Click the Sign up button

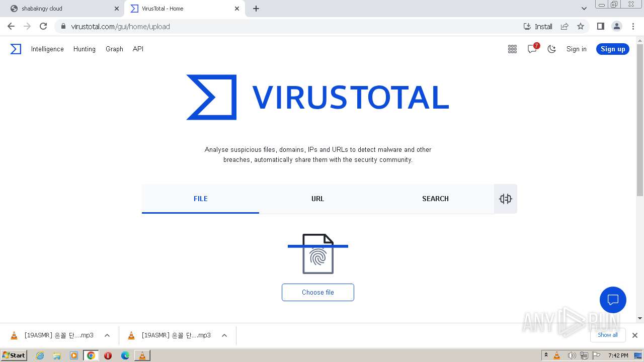coord(613,49)
